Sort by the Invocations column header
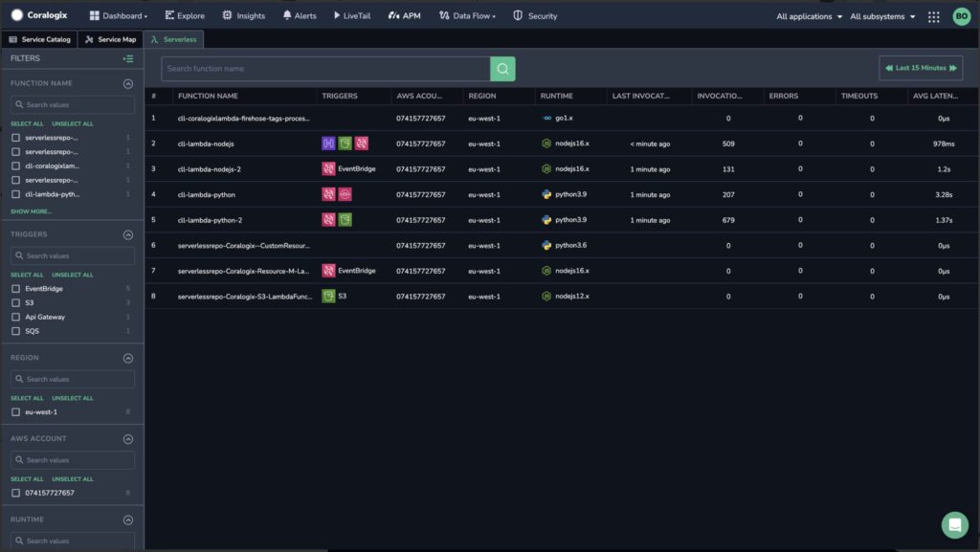Viewport: 980px width, 552px height. (720, 97)
